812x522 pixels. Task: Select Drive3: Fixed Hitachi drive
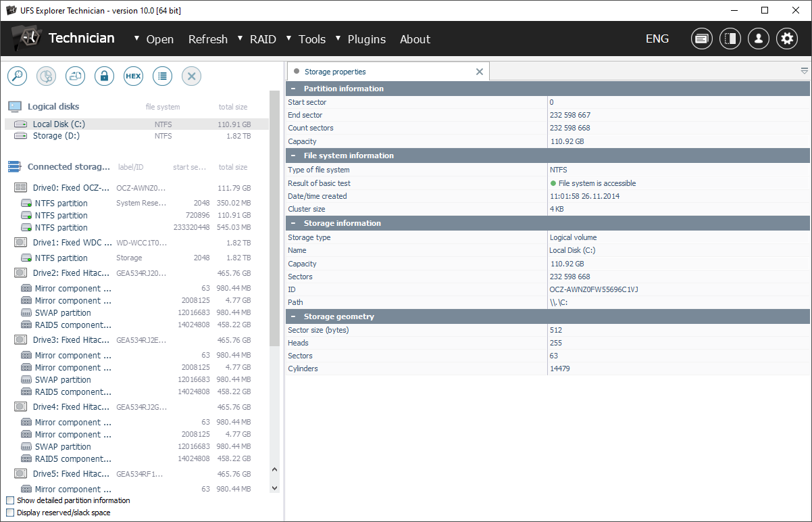(x=136, y=339)
